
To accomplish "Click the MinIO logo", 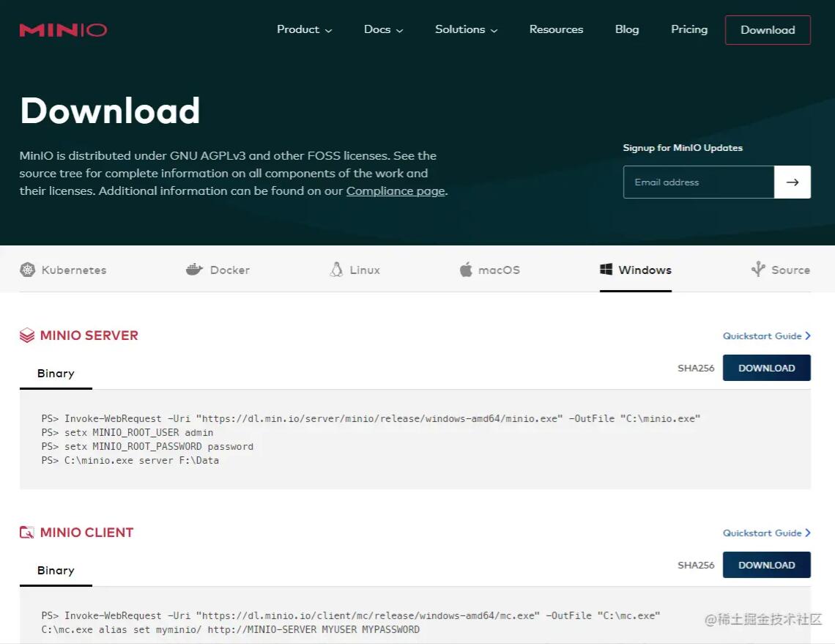I will tap(64, 30).
